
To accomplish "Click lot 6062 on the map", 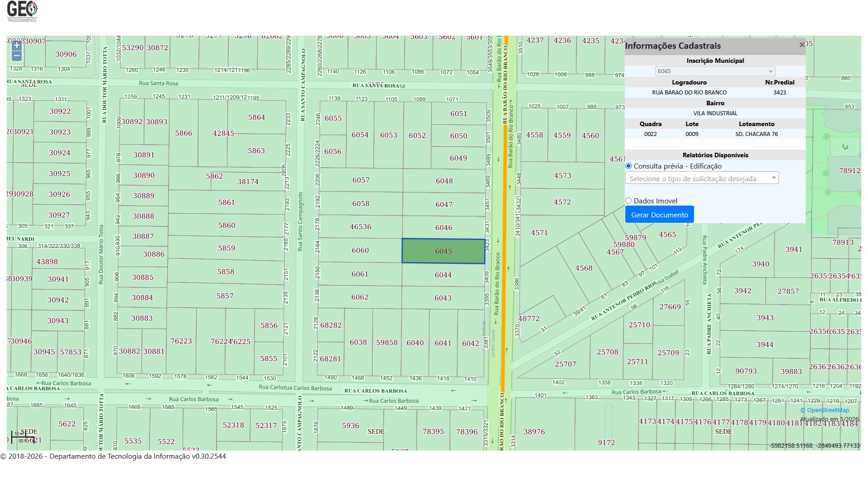I will [x=360, y=297].
